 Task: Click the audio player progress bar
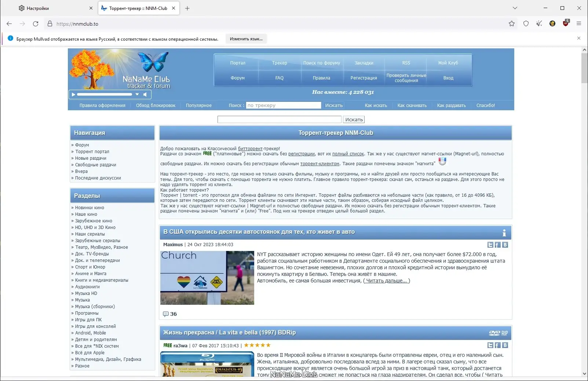105,95
